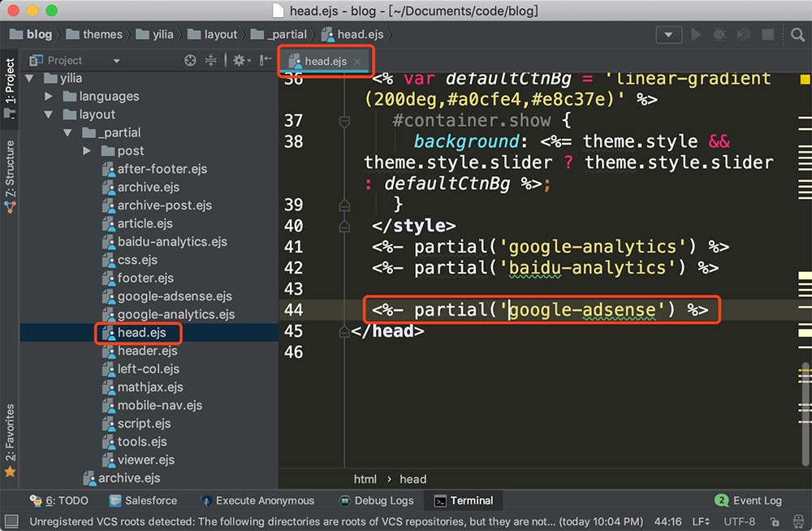Toggle fold marker at line 45 closing head
Screen dimensions: 812x531
(343, 331)
